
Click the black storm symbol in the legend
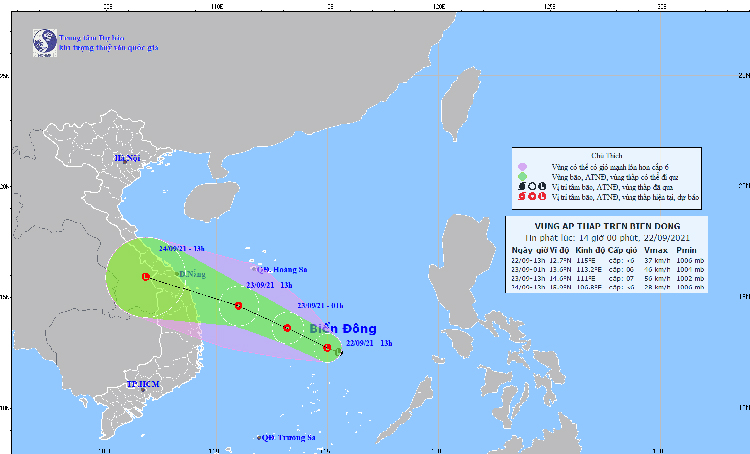522,187
